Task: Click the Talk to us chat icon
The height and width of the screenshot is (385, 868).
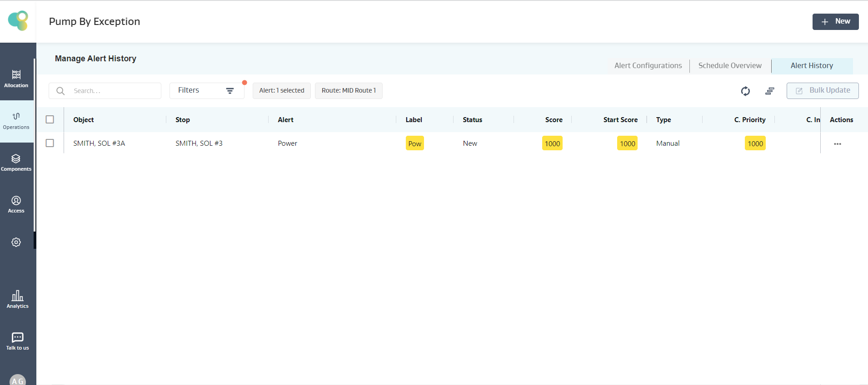Action: click(x=17, y=341)
